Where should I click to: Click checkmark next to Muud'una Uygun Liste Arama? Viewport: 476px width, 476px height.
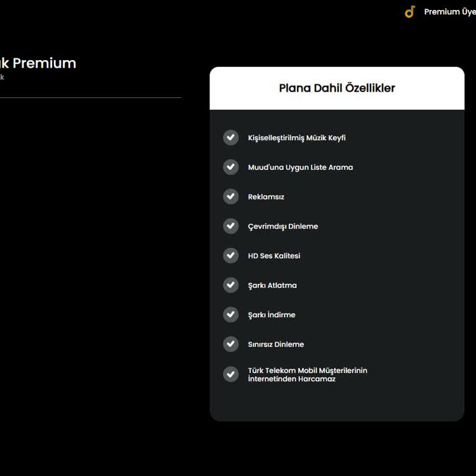pos(231,167)
